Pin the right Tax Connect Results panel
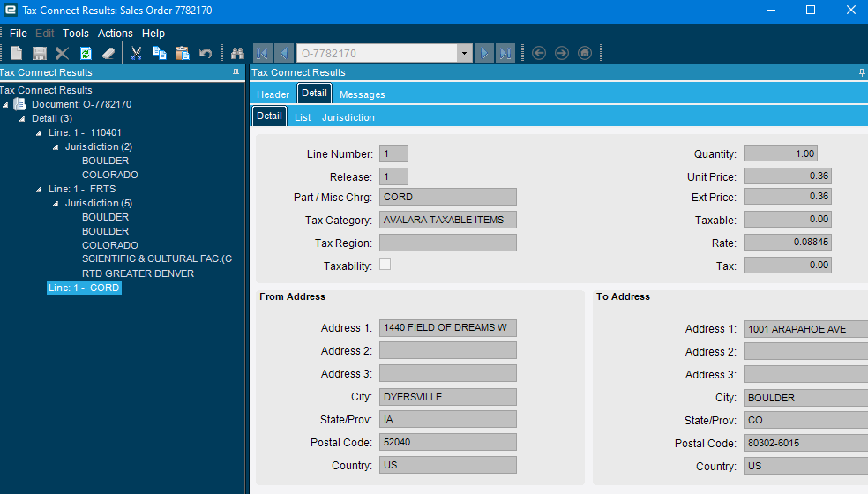The image size is (868, 494). point(862,72)
